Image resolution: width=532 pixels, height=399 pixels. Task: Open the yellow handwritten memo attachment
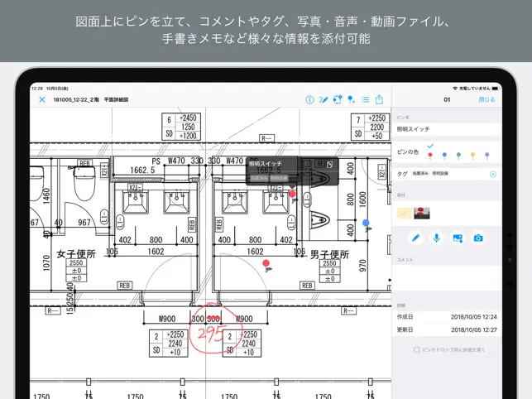(x=404, y=214)
